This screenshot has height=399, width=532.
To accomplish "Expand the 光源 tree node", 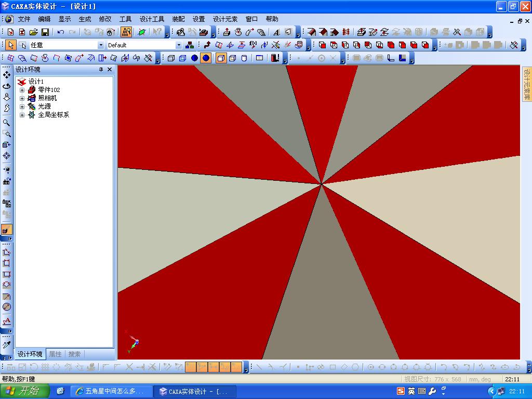I will click(22, 107).
